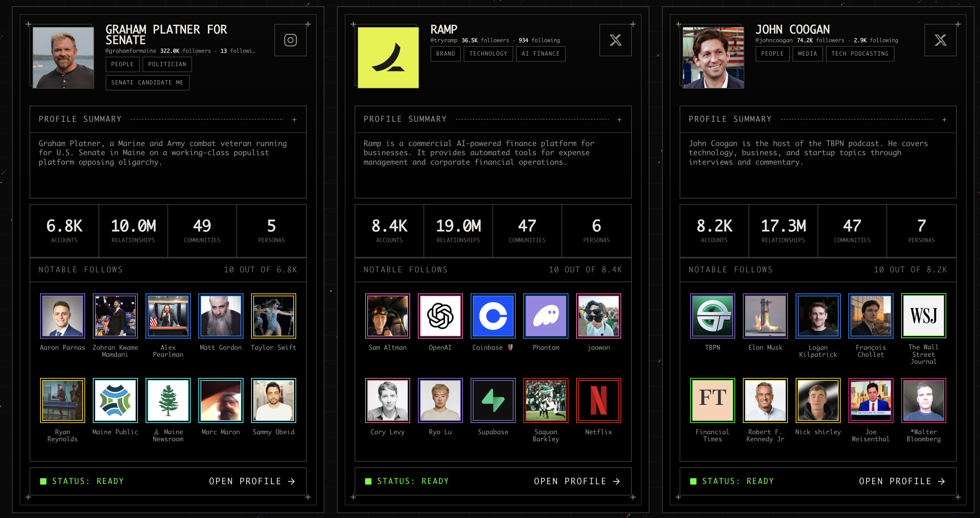Select Ramp's 19.0M Relationships stat
Image resolution: width=980 pixels, height=518 pixels.
(458, 230)
